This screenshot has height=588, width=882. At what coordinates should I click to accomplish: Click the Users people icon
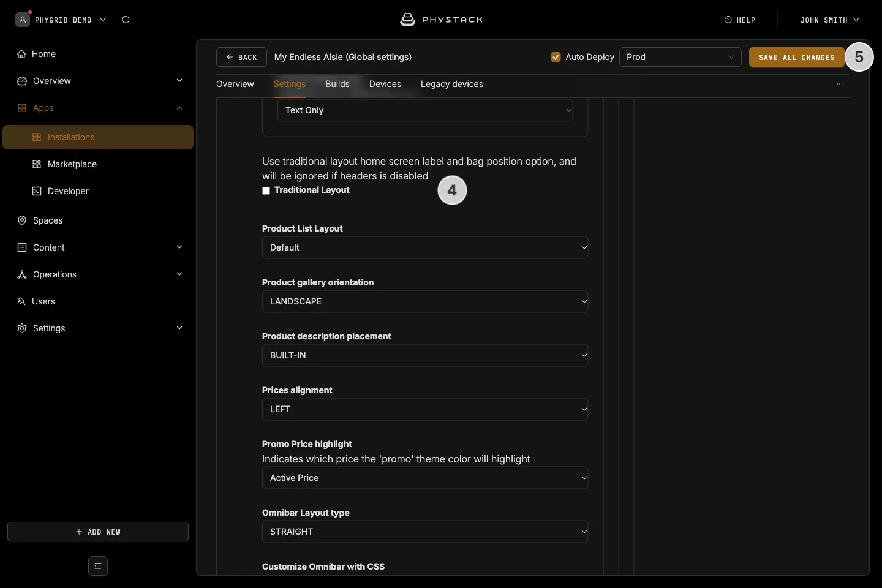coord(21,301)
